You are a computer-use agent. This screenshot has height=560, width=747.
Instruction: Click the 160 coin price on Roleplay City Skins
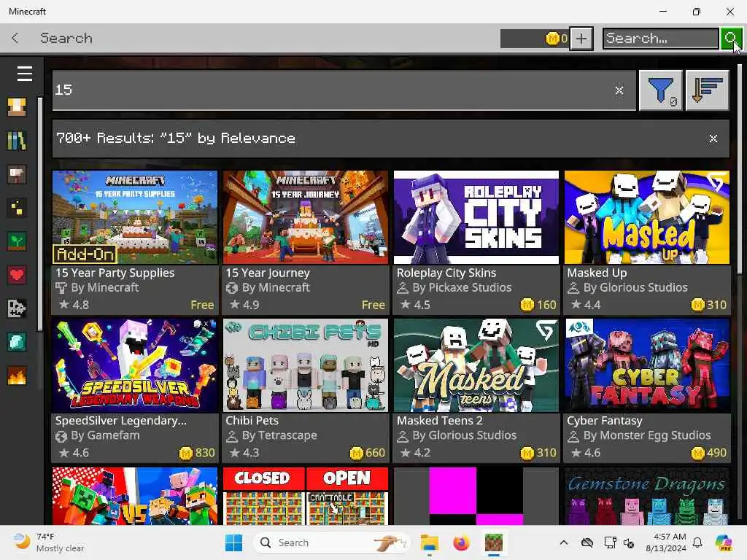coord(538,305)
